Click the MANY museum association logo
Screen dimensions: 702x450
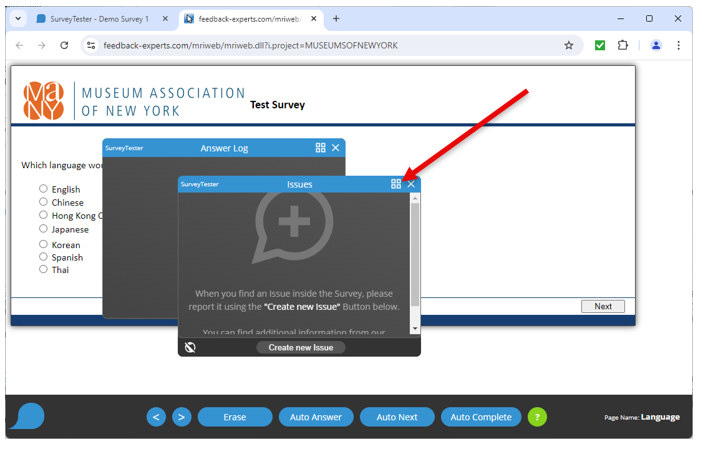(x=44, y=101)
